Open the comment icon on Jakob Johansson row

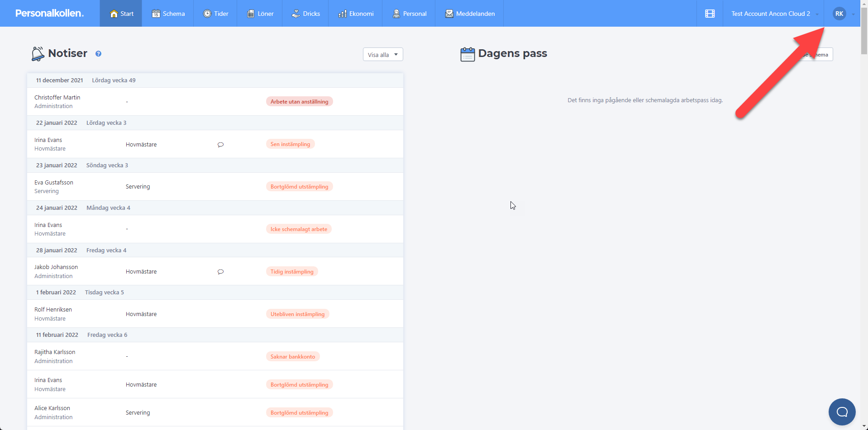click(x=220, y=272)
